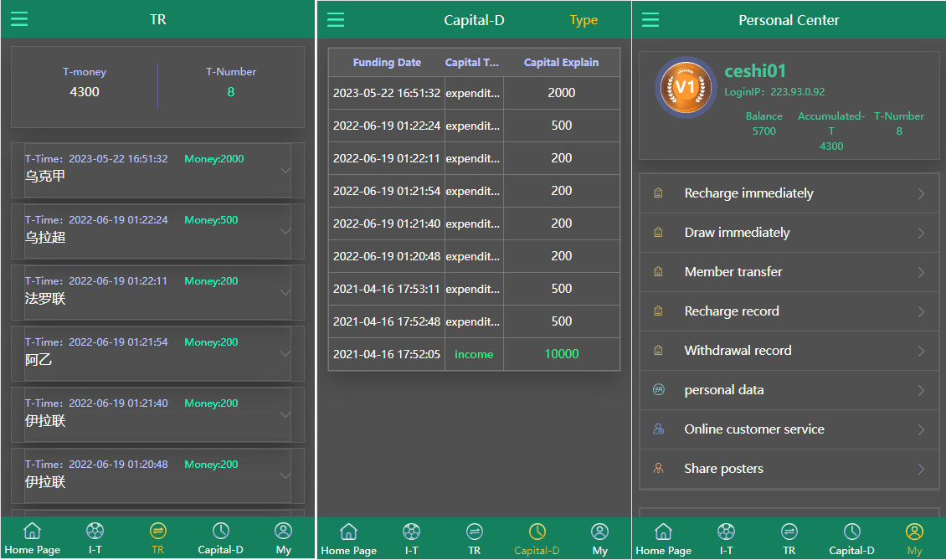Open the Type filter in Capital-D

pos(584,20)
